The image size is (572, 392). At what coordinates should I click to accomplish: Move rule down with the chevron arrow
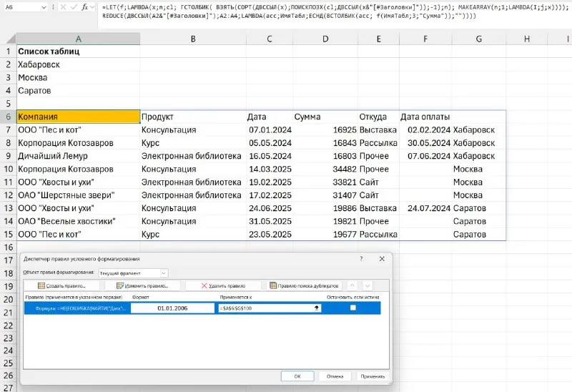click(x=368, y=286)
